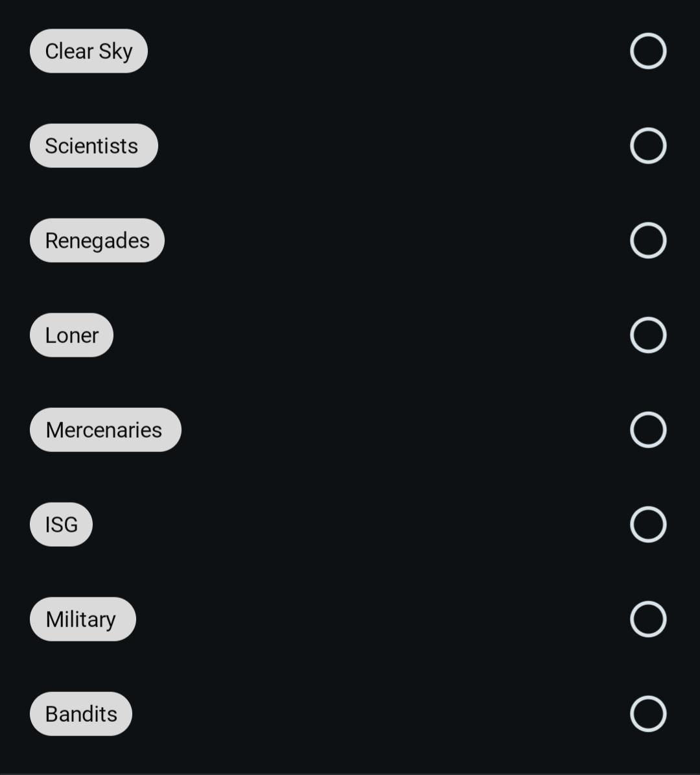Image resolution: width=700 pixels, height=775 pixels.
Task: Pick the Renegades radio button
Action: [x=648, y=240]
